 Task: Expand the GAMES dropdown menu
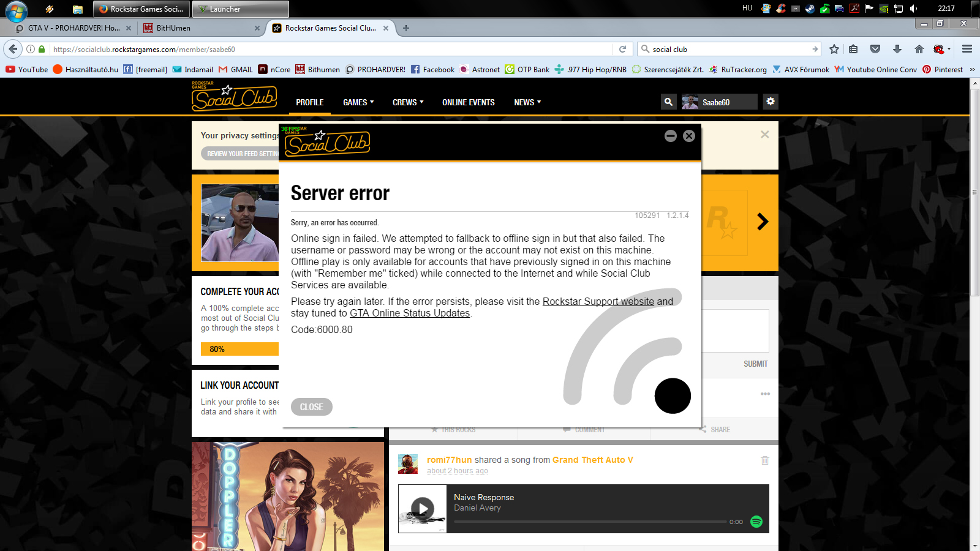(x=358, y=102)
